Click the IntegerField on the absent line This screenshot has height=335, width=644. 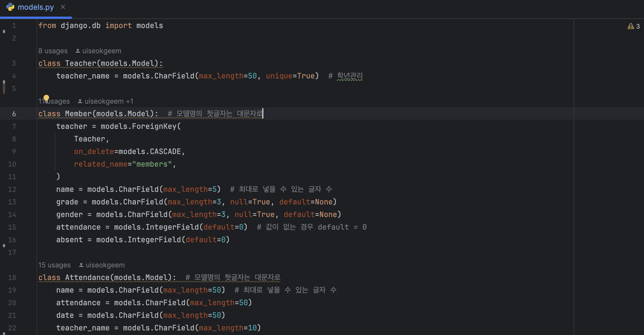(x=154, y=240)
